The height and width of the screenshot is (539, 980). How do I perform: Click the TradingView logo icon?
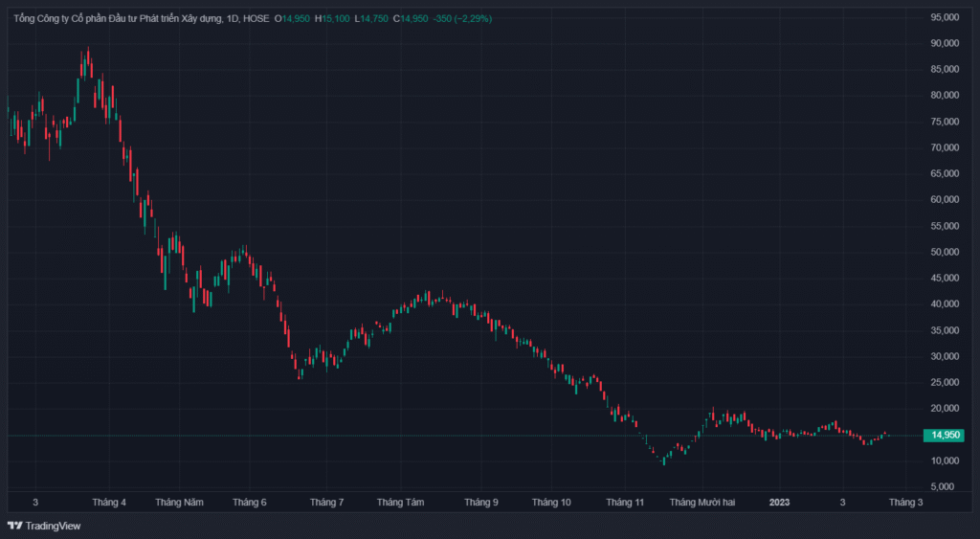[15, 526]
